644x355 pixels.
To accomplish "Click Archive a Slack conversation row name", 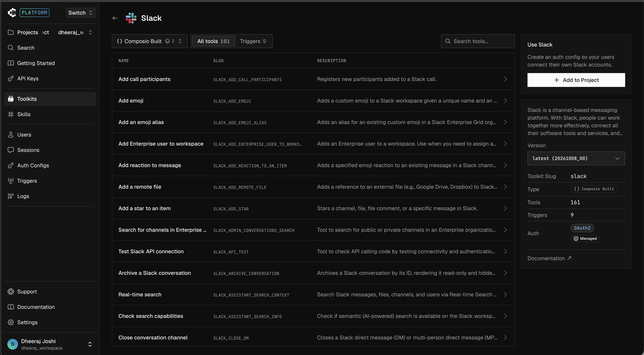I will (155, 273).
